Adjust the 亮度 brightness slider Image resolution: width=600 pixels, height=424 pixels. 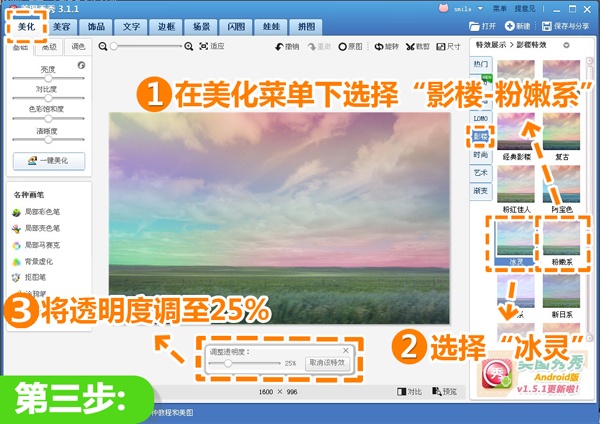click(48, 78)
